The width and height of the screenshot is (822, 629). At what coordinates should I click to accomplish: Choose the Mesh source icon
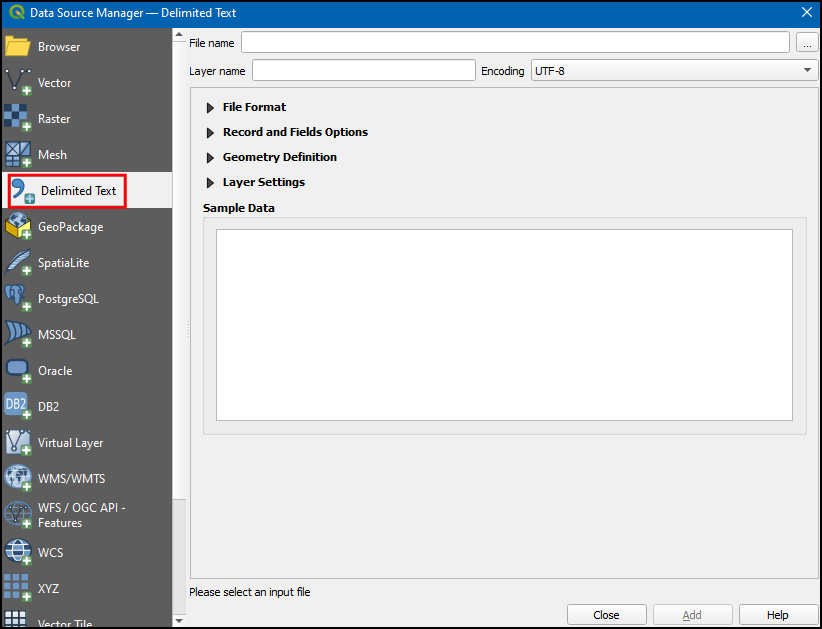click(18, 155)
